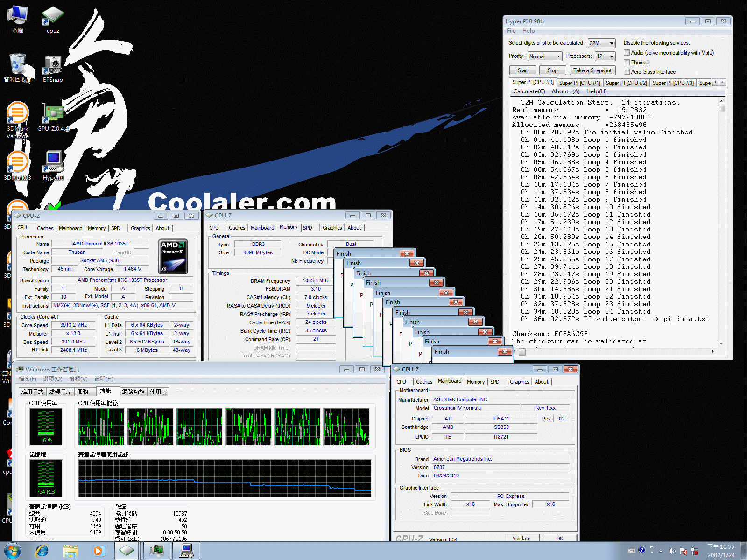Screen dimensions: 747x560
Task: Switch to SPD tab in Memory CPU-Z window
Action: tap(308, 228)
